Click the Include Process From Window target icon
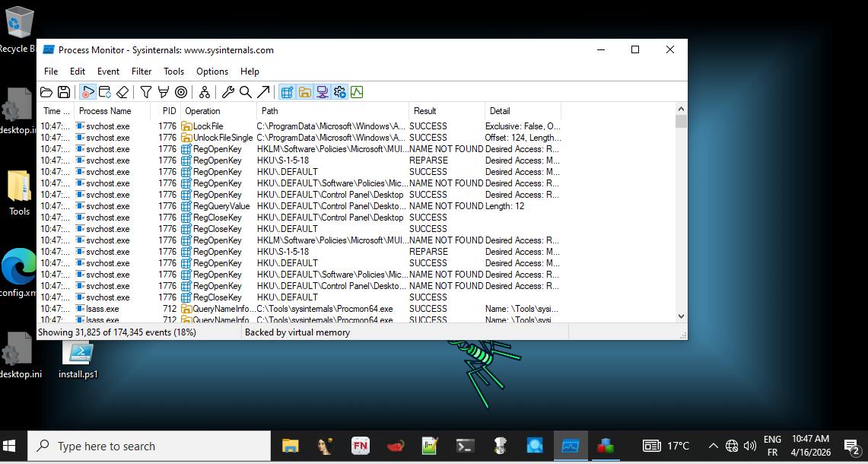The width and height of the screenshot is (868, 464). tap(181, 92)
